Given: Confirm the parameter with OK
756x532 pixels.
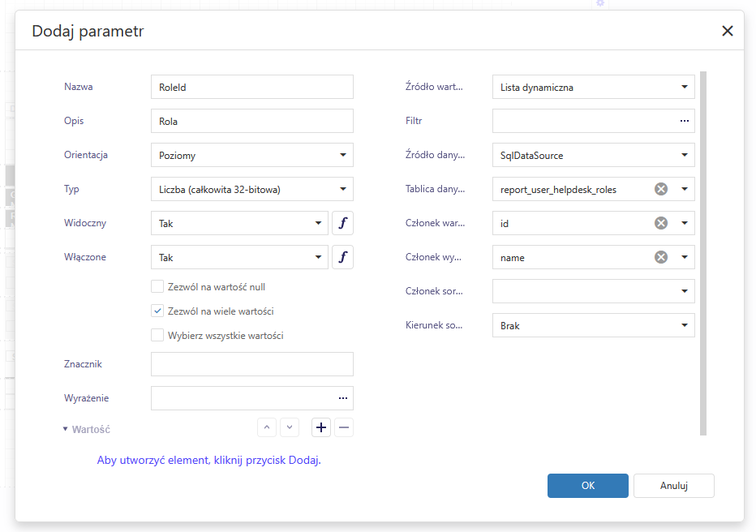Looking at the screenshot, I should point(587,486).
